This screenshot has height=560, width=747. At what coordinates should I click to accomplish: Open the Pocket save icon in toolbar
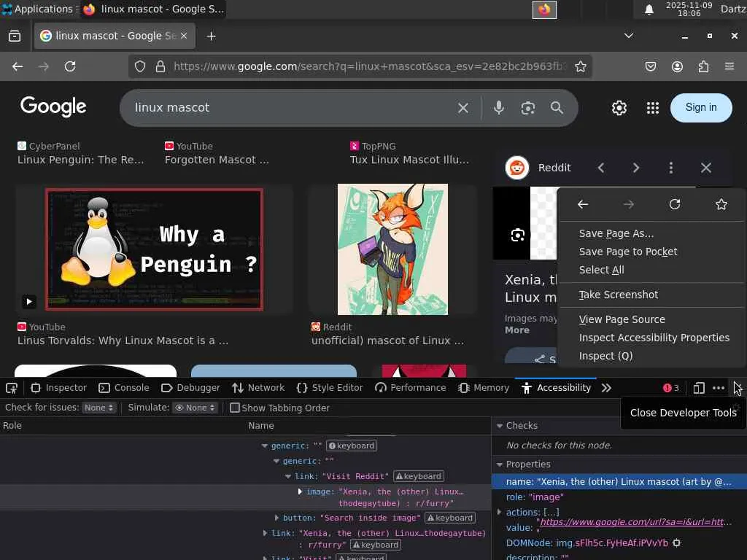650,66
